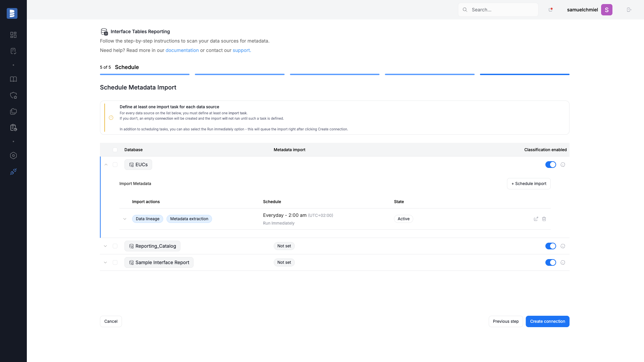This screenshot has width=644, height=362.
Task: Edit the Everyday 2:00 am import task
Action: (x=536, y=219)
